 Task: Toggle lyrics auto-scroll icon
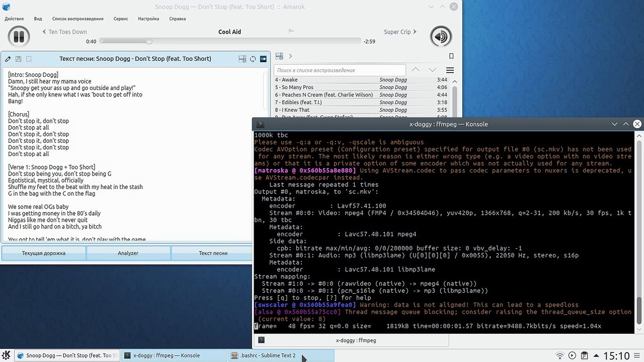[242, 59]
